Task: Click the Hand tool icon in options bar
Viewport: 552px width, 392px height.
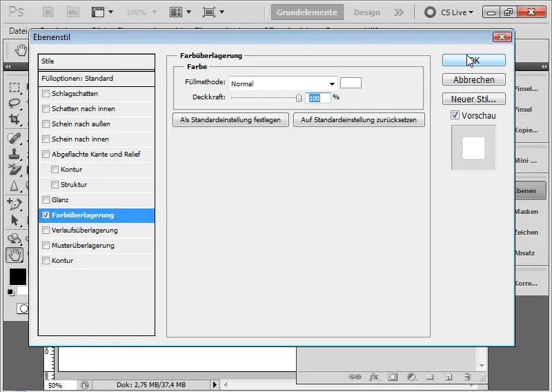Action: 21,50
